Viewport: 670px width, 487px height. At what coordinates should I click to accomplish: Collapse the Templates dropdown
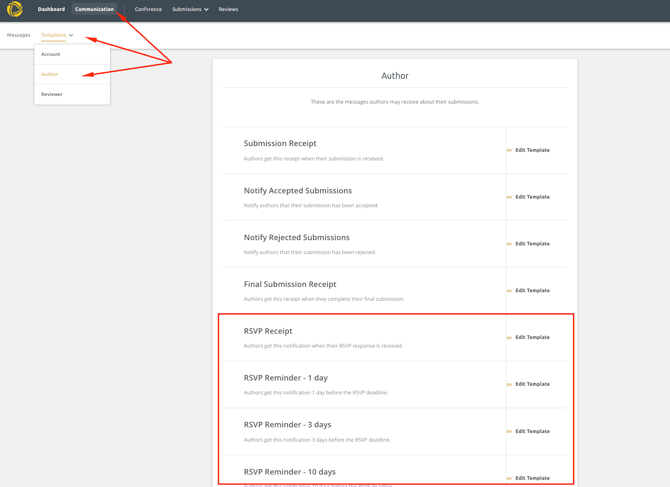click(57, 35)
